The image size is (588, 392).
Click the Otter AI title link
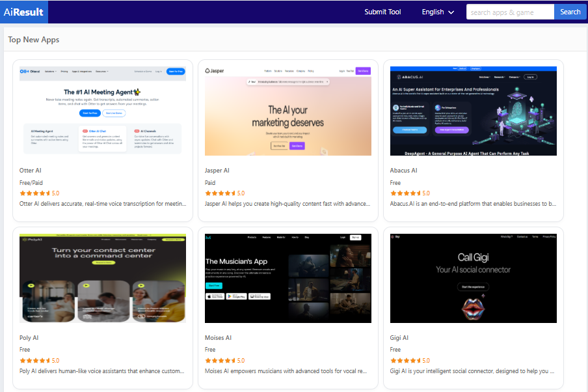pyautogui.click(x=31, y=171)
